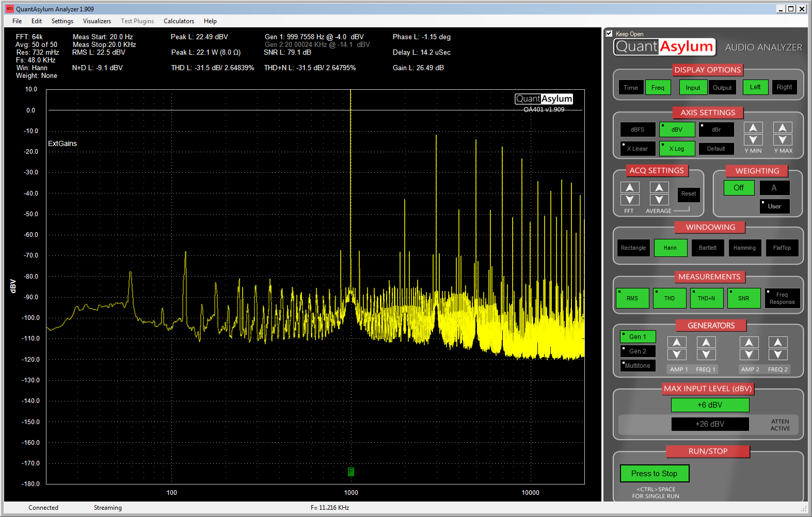Select +26 dBV max input level
Image resolution: width=812 pixels, height=517 pixels.
(x=710, y=424)
